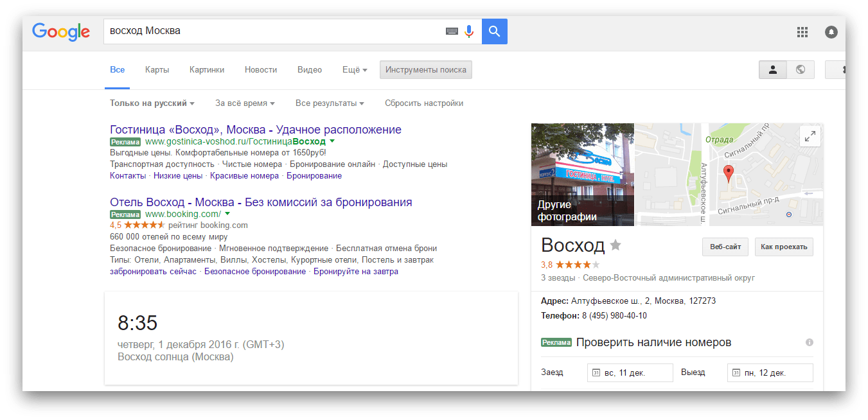This screenshot has height=420, width=868.
Task: Switch to global results globe view
Action: tap(801, 69)
